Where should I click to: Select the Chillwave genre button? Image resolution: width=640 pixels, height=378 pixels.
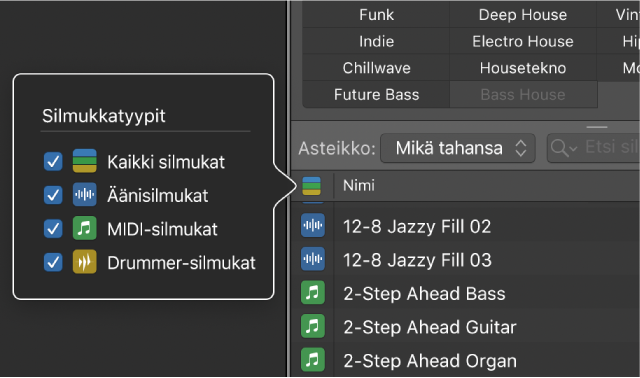coord(376,68)
